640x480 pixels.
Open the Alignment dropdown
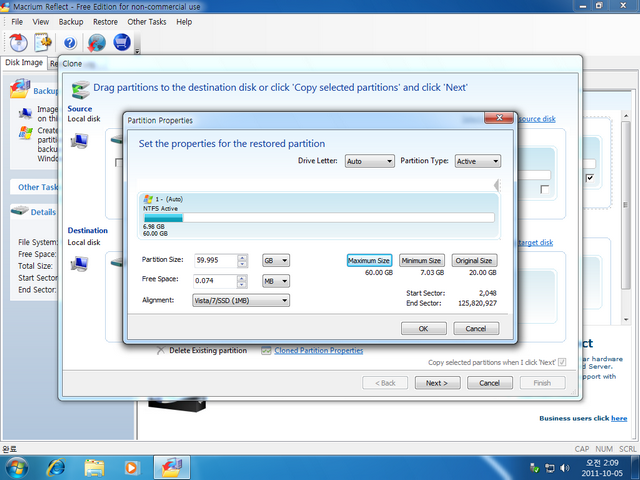241,301
